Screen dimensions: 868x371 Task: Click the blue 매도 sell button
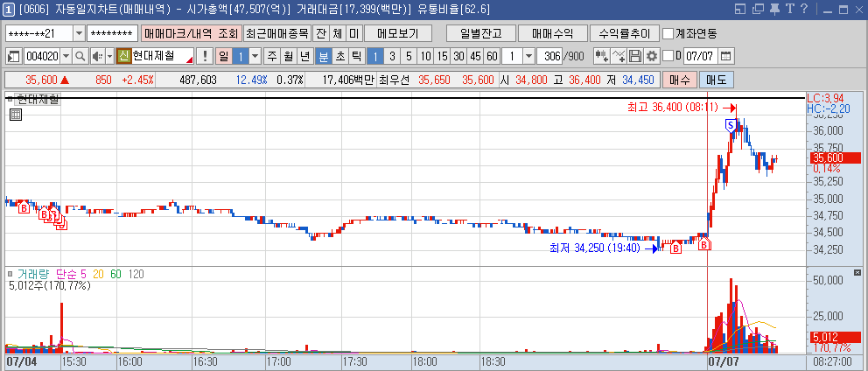tap(717, 80)
